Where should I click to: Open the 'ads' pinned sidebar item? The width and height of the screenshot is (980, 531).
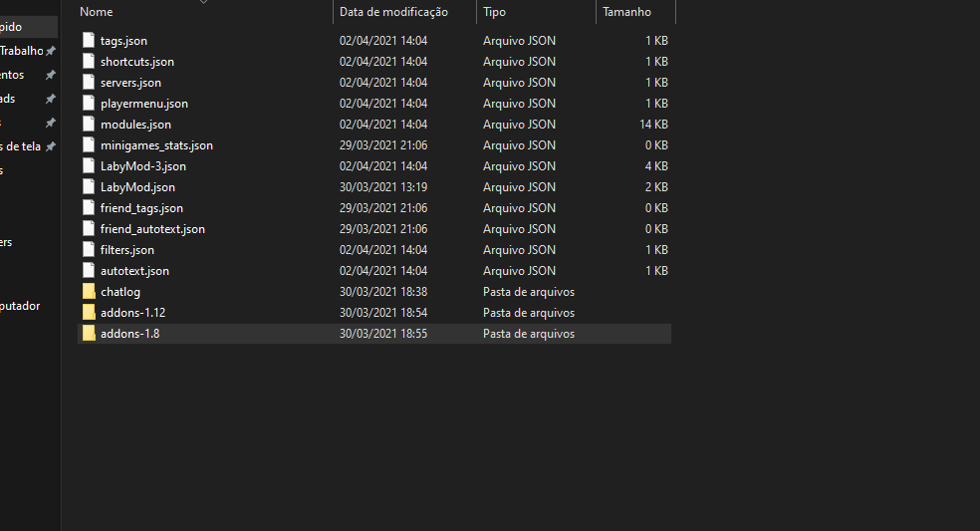tap(8, 99)
